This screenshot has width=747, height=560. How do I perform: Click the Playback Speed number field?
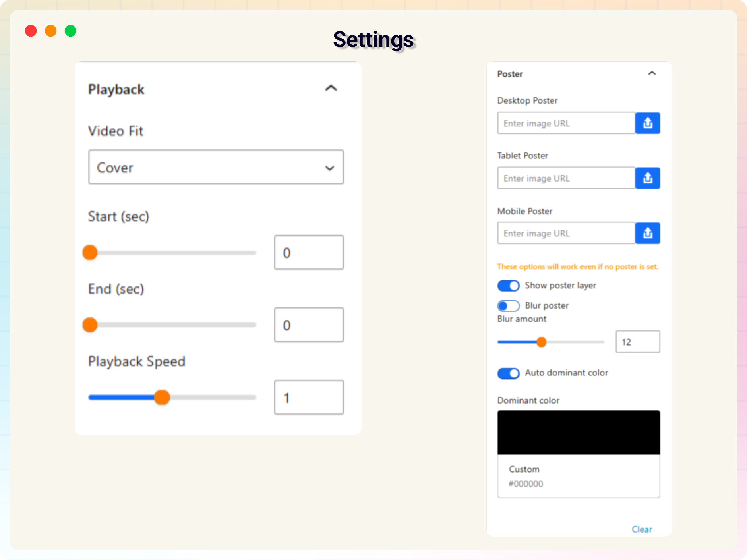309,398
